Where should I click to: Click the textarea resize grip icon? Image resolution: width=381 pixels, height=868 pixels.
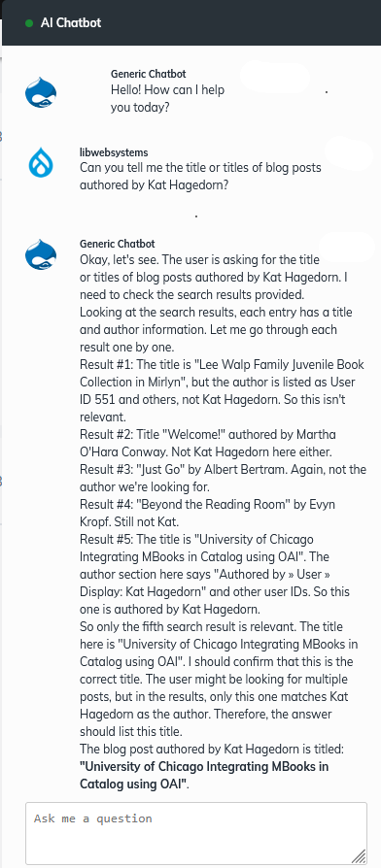[359, 856]
